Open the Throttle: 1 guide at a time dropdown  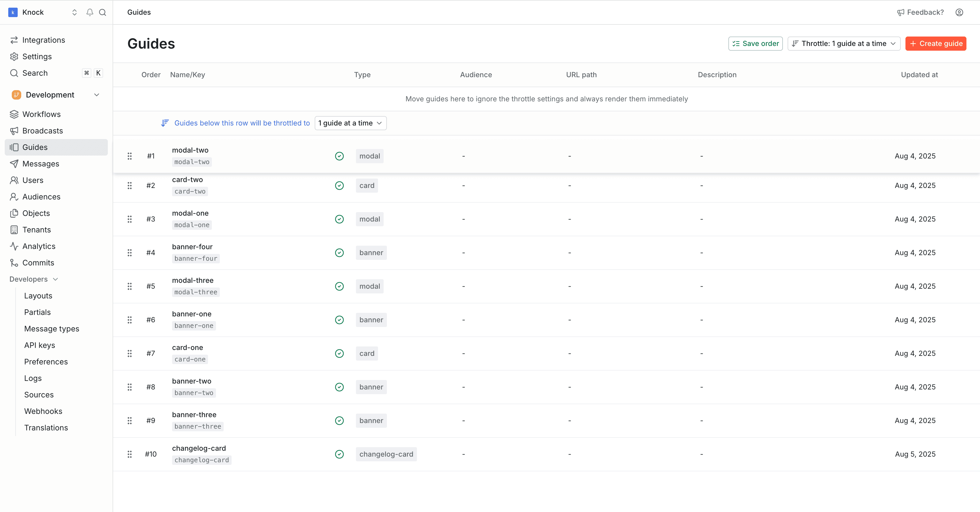(843, 43)
